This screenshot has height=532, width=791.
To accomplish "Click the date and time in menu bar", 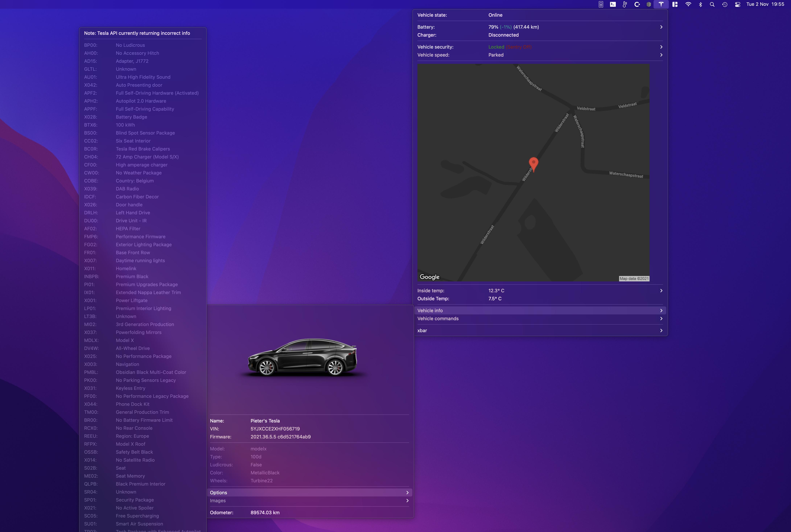I will [765, 4].
